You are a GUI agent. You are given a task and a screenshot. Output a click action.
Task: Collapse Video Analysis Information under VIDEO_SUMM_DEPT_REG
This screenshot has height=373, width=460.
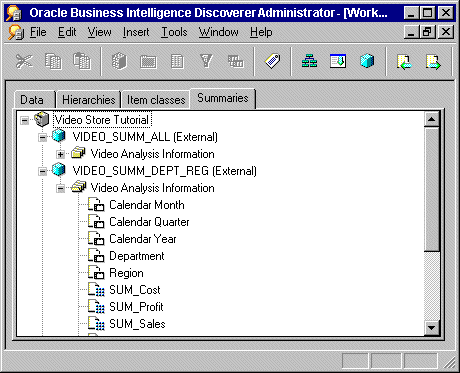click(x=60, y=188)
